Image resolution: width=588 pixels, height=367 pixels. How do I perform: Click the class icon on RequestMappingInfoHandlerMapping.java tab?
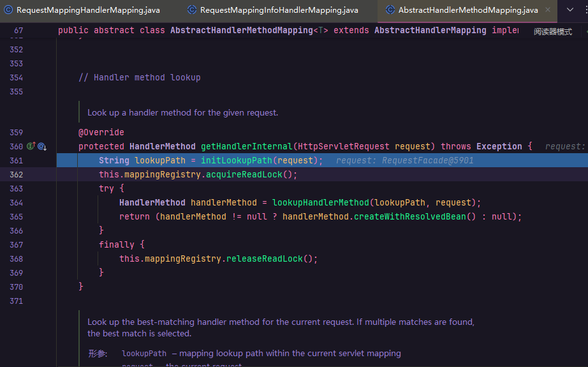[192, 10]
